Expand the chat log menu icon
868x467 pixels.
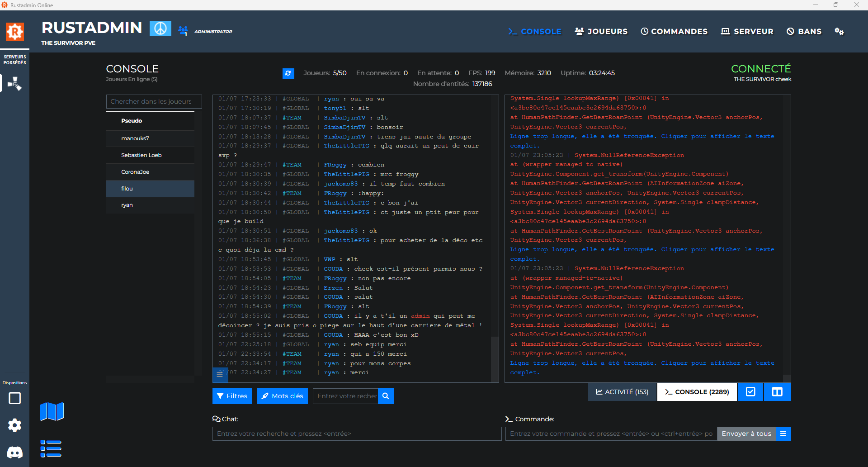(x=220, y=374)
